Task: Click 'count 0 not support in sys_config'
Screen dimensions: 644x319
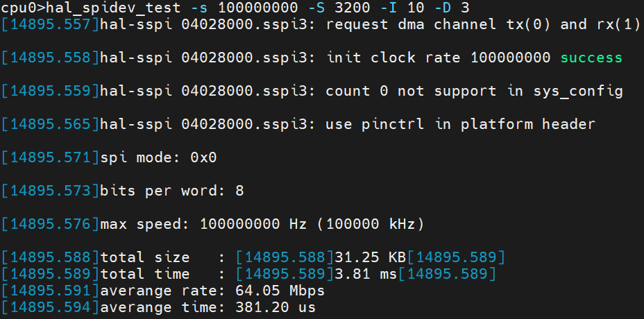Action: tap(474, 92)
